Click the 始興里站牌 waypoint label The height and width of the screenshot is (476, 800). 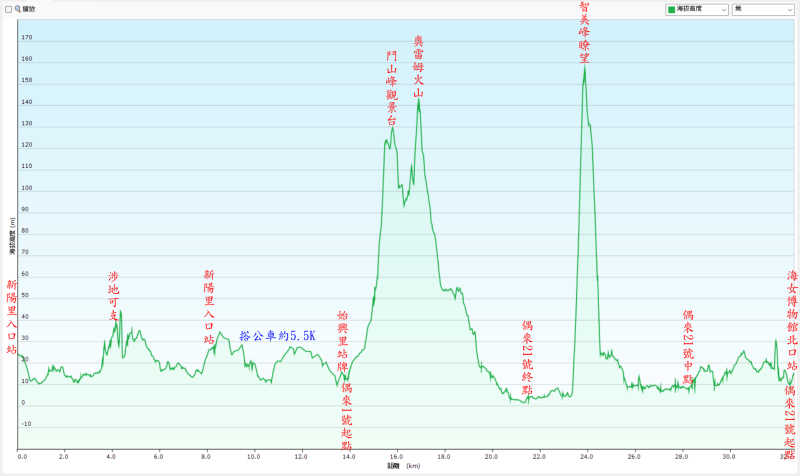pos(343,341)
